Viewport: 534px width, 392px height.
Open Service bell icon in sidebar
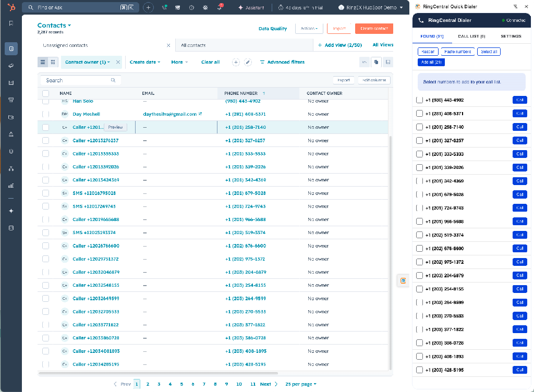coord(11,134)
